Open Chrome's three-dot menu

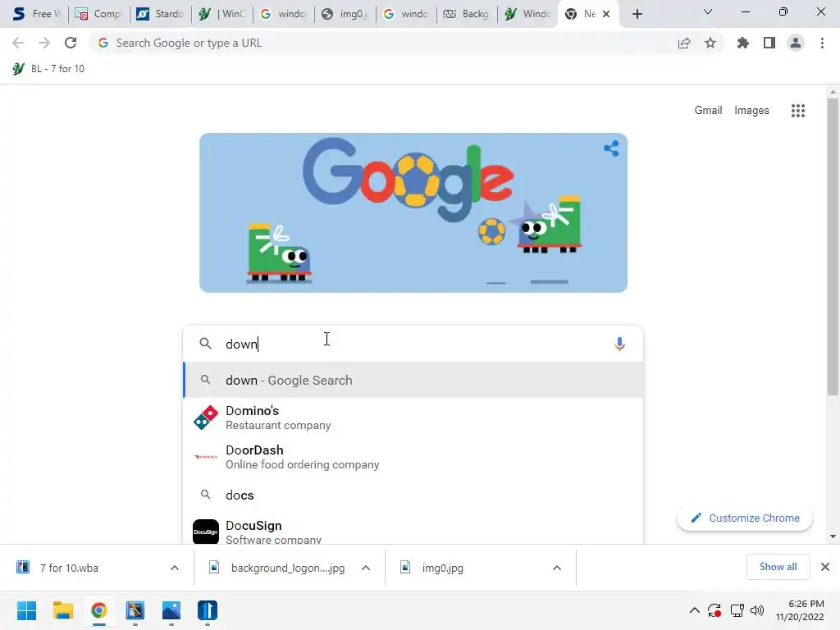point(822,43)
